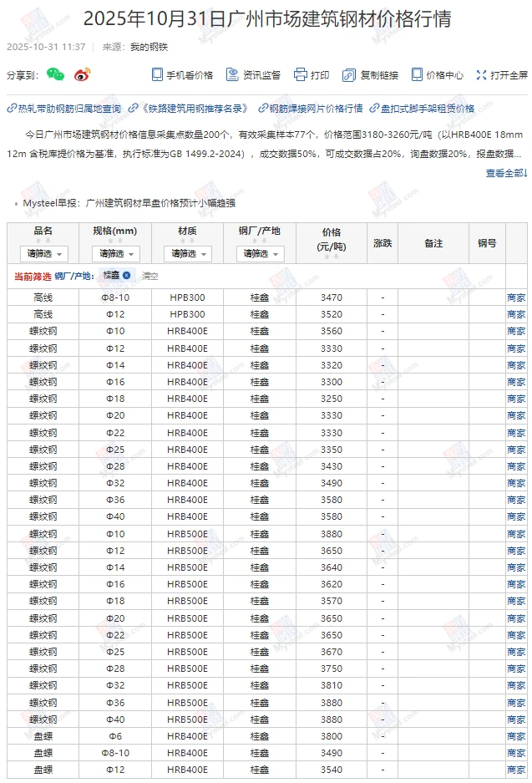Click the timestamp 2025-10-31 11:37

coord(46,47)
